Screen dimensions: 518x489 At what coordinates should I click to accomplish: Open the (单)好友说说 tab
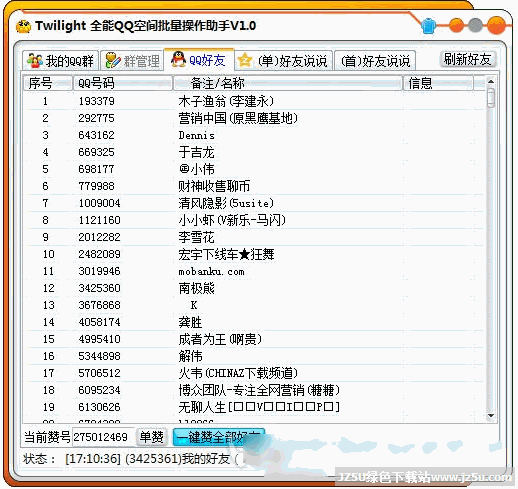pos(283,61)
